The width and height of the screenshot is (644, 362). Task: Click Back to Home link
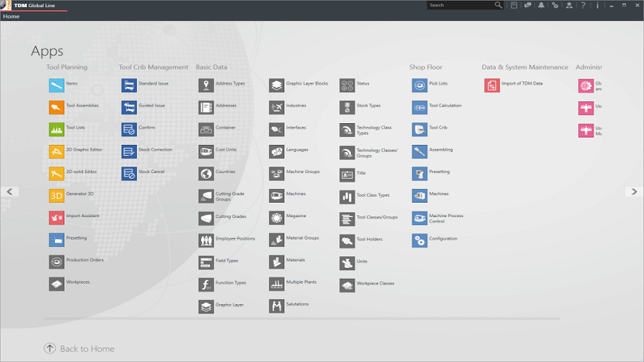point(87,349)
